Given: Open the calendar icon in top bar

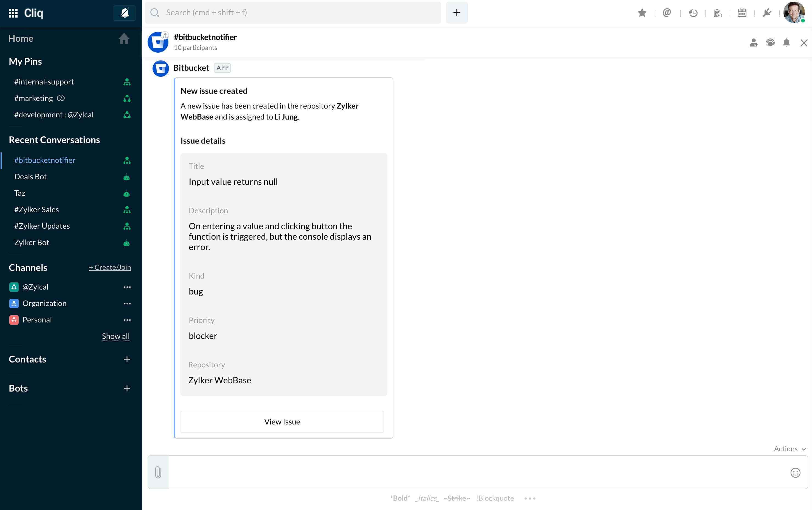Looking at the screenshot, I should click(x=742, y=13).
